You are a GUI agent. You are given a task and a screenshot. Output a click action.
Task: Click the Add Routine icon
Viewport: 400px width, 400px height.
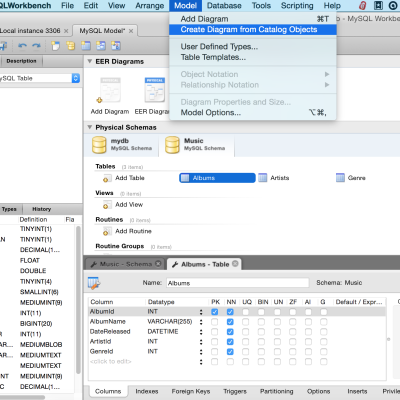tap(107, 231)
